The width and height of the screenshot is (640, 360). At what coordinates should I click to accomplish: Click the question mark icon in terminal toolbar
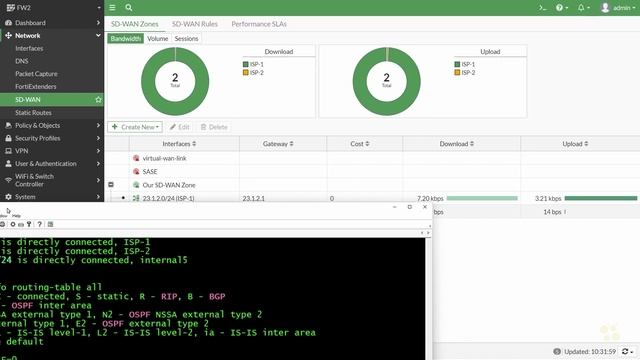(x=39, y=224)
